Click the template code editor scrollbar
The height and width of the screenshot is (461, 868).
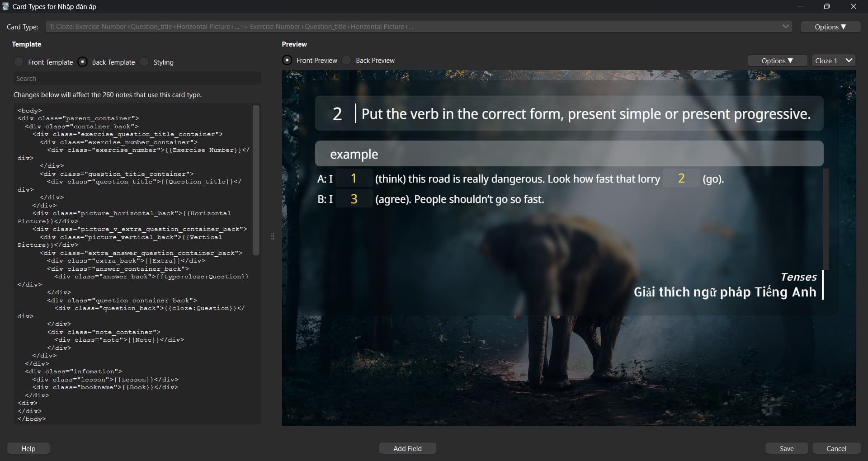pyautogui.click(x=256, y=180)
